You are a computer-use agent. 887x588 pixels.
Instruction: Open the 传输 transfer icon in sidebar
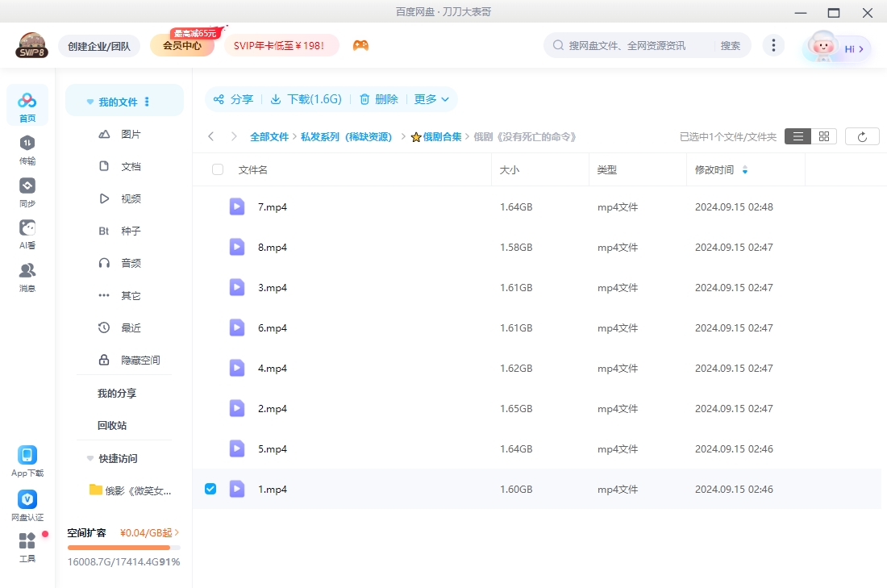coord(27,144)
